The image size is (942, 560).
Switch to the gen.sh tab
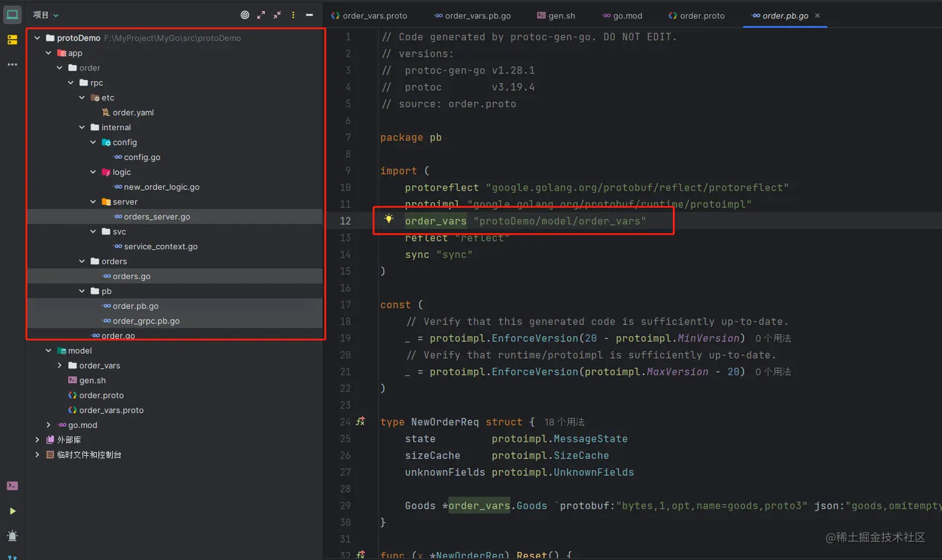tap(556, 16)
